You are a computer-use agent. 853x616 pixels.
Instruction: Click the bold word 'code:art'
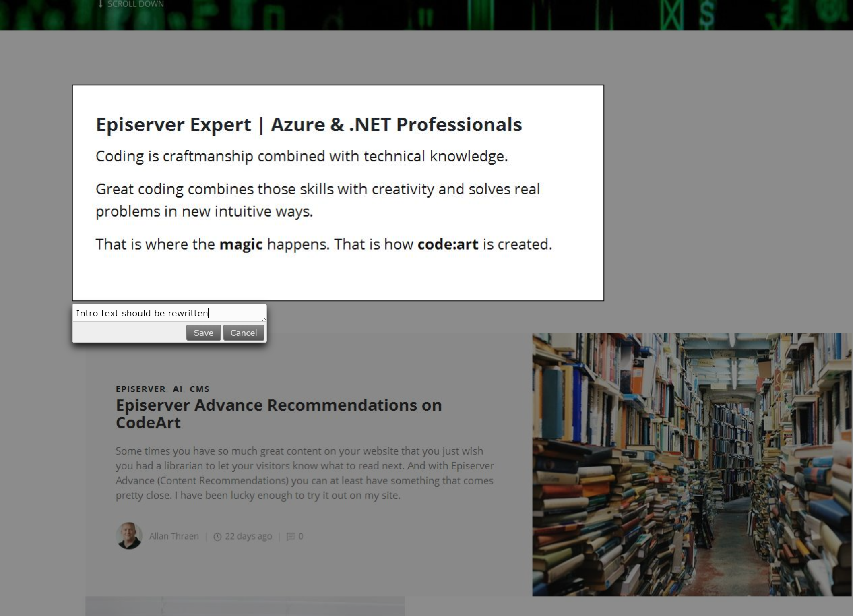[x=448, y=244]
